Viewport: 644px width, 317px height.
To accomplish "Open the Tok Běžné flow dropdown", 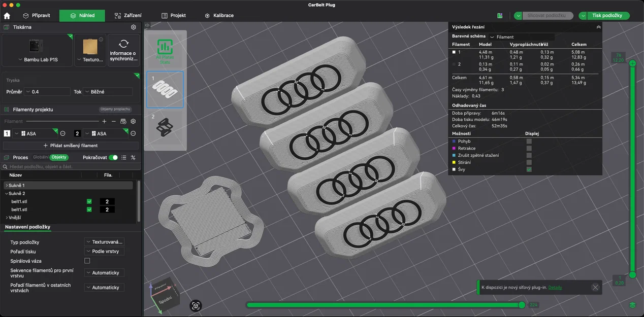I will (108, 92).
